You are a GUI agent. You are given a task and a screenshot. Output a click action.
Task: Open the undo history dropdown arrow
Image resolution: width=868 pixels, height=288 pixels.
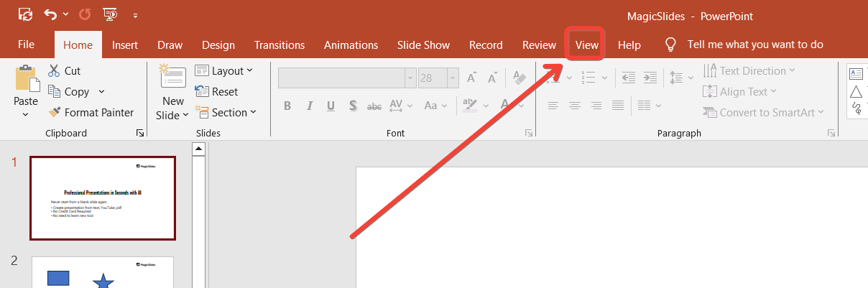coord(66,14)
